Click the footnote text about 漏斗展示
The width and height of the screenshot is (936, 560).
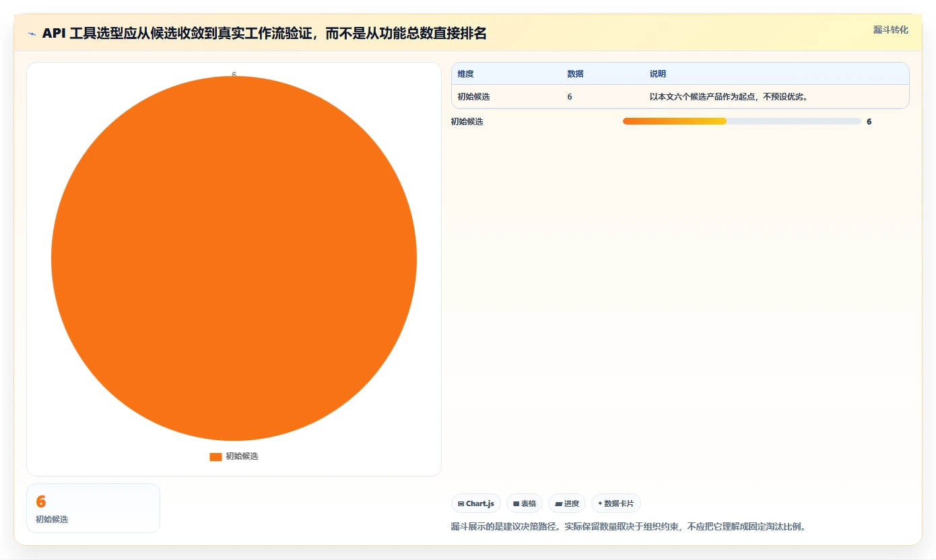[628, 526]
